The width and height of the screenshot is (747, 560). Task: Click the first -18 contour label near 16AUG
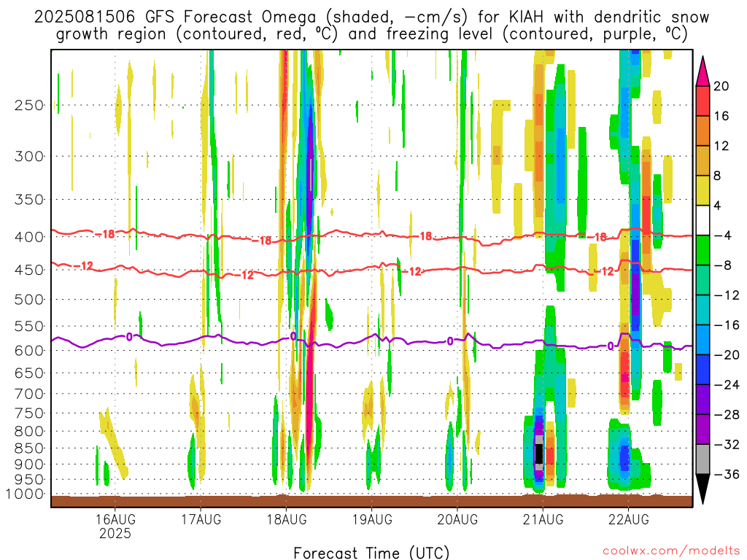click(105, 234)
